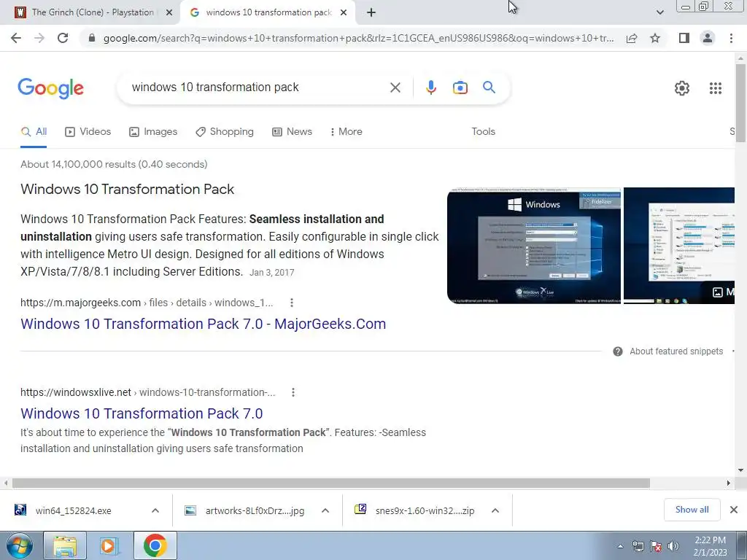Viewport: 747px width, 560px height.
Task: Switch to Images results
Action: (153, 132)
